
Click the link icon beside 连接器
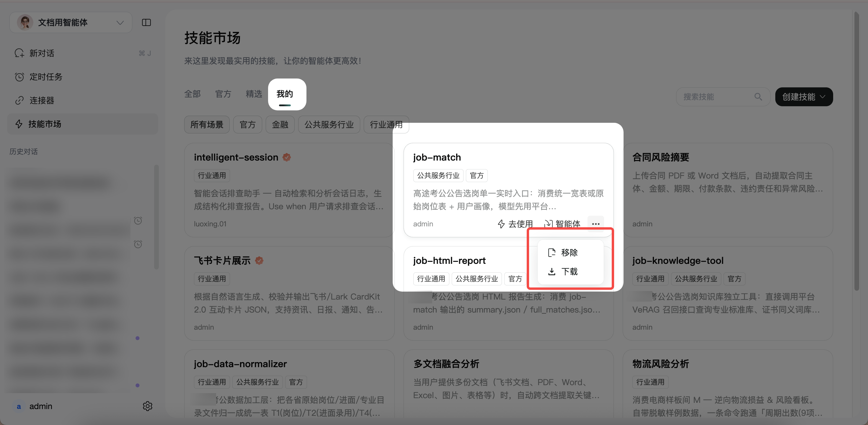19,100
